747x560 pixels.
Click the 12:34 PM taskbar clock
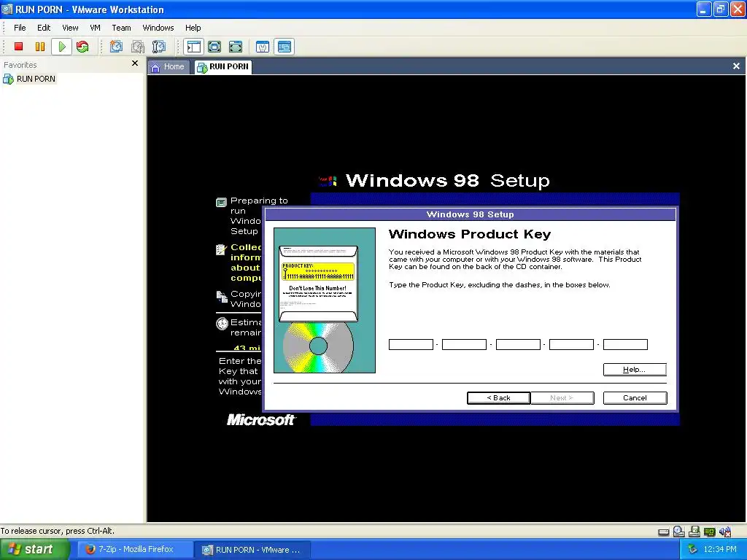720,550
